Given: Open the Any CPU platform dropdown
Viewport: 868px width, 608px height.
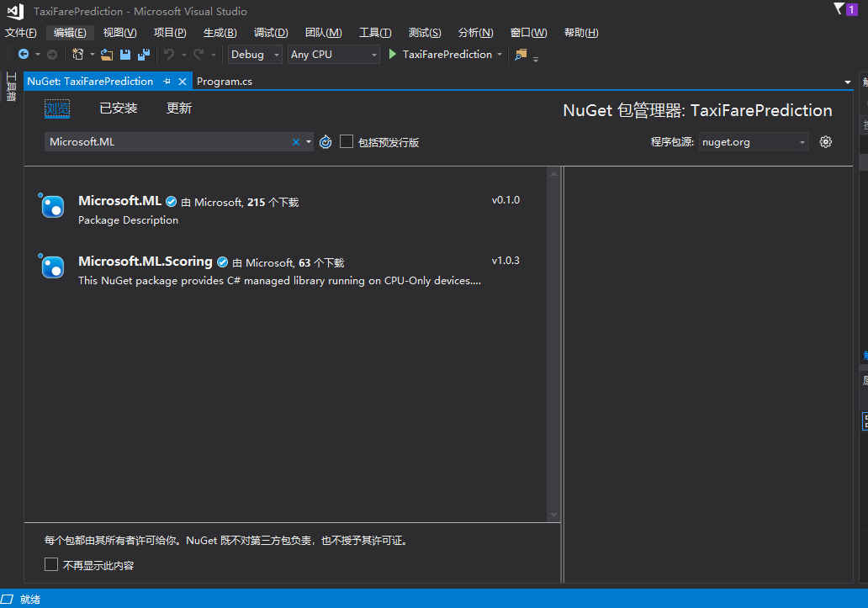Looking at the screenshot, I should tap(334, 55).
